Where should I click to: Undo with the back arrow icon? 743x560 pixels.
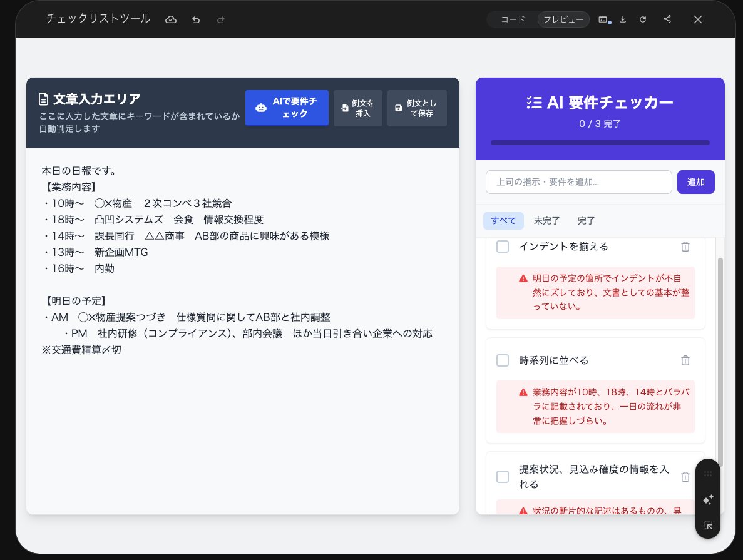196,19
